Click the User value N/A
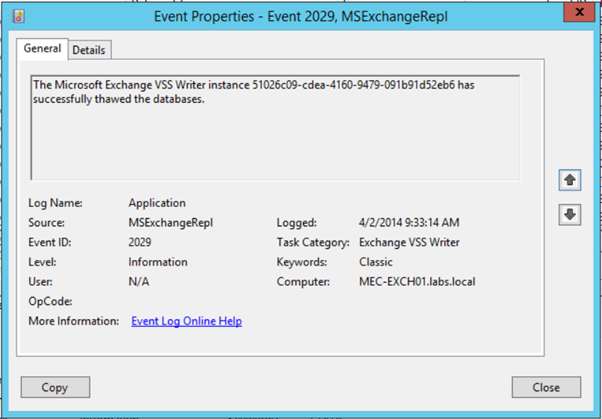Viewport: 602px width, 419px height. click(x=139, y=282)
